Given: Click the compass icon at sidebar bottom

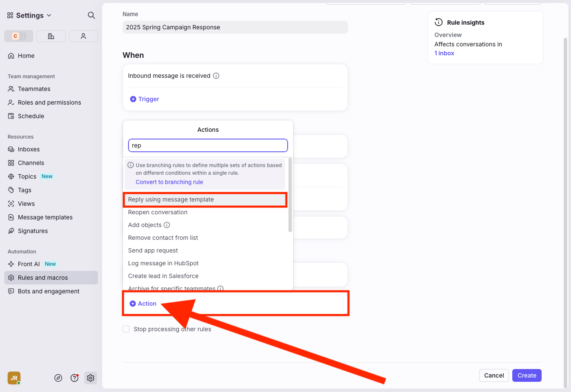Looking at the screenshot, I should coord(59,378).
